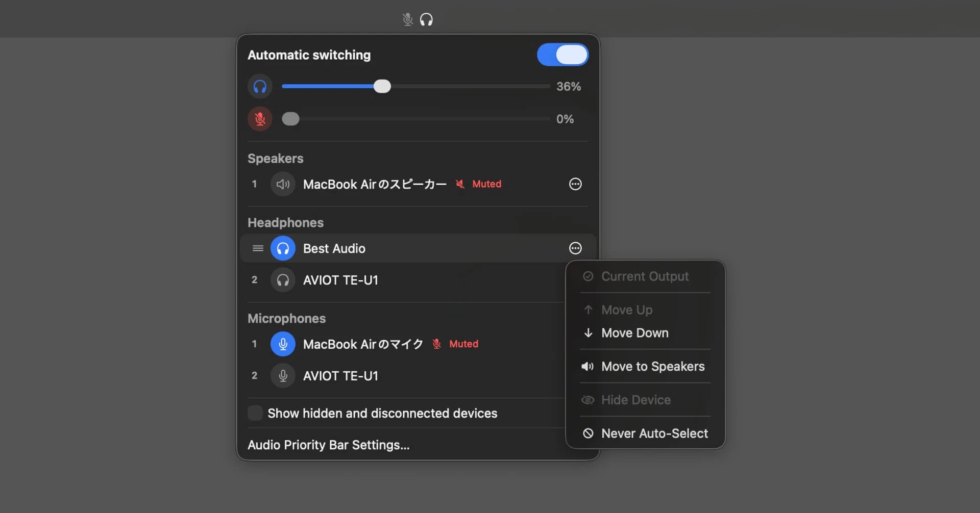The width and height of the screenshot is (980, 513).
Task: Click the output volume slider knob
Action: [382, 86]
